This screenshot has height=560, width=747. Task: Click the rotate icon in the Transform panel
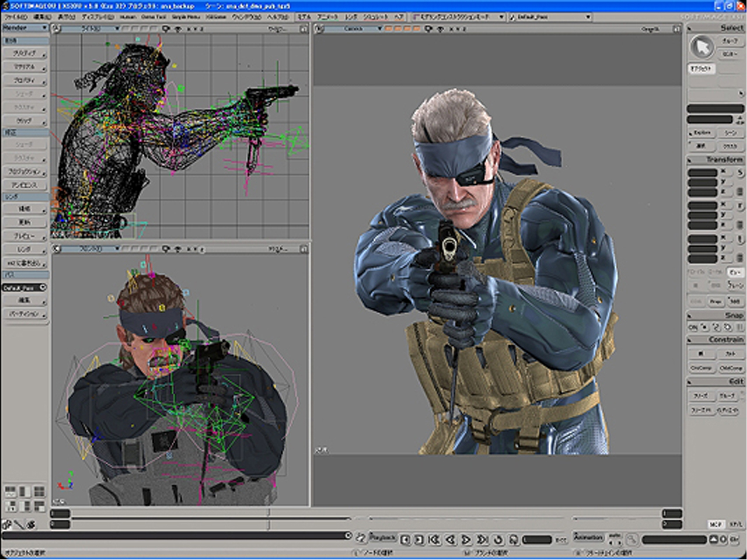(741, 206)
